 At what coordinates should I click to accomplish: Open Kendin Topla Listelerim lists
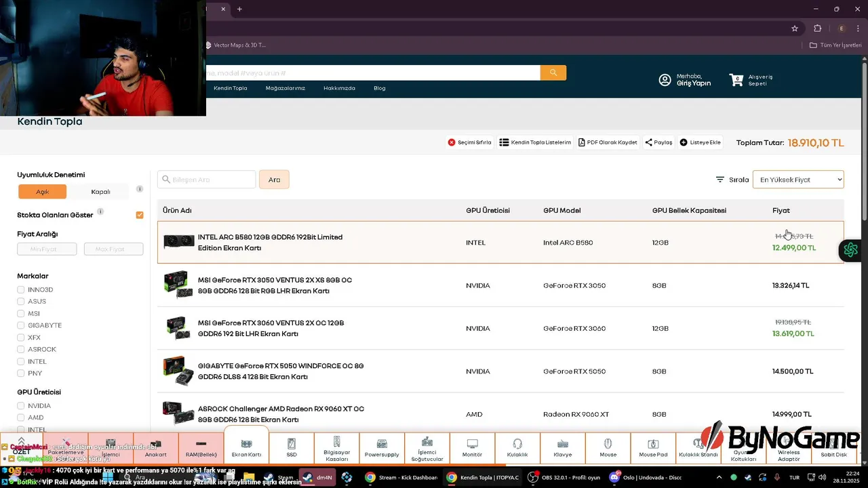(535, 142)
